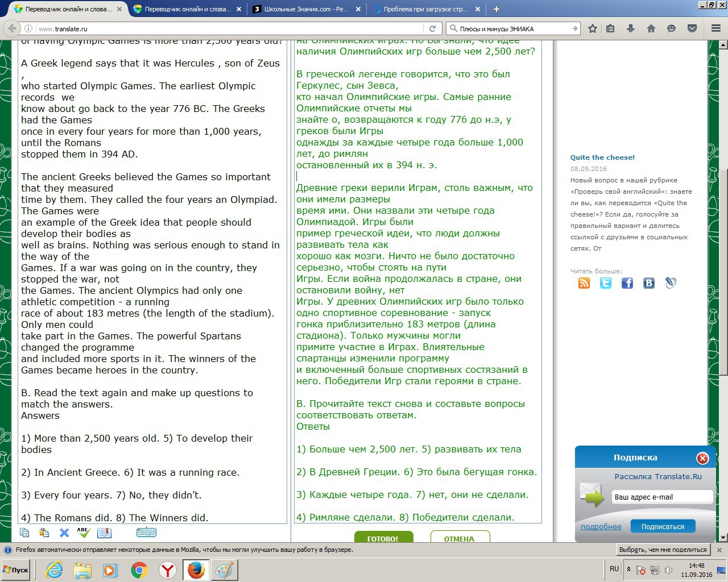Viewport: 728px width, 582px height.
Task: Click the 'Quite the cheese!' article link
Action: click(x=602, y=157)
